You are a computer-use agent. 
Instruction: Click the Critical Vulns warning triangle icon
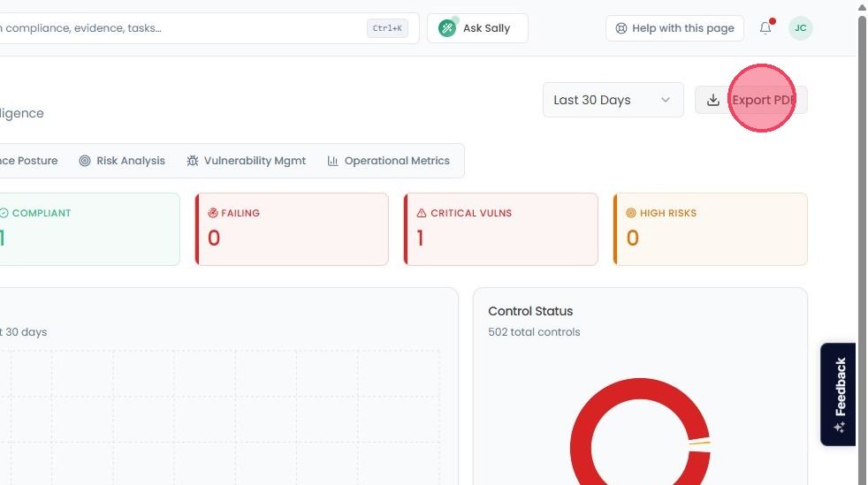pos(422,213)
